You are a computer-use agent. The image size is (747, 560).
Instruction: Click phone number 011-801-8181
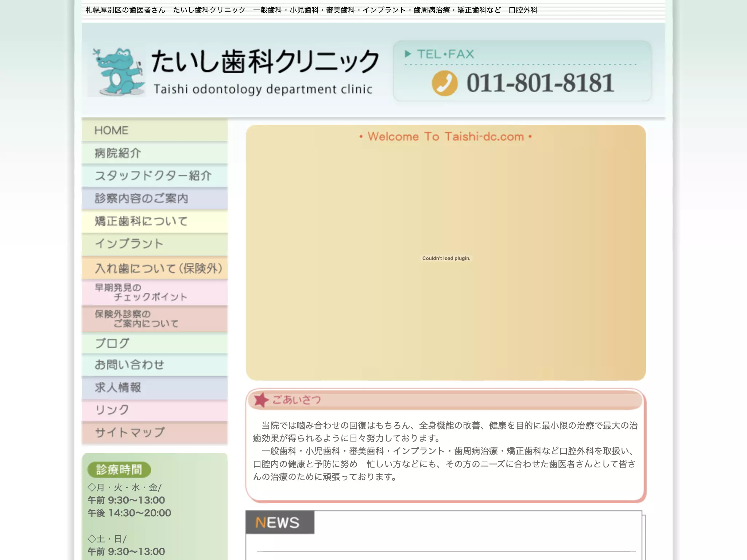click(x=540, y=83)
